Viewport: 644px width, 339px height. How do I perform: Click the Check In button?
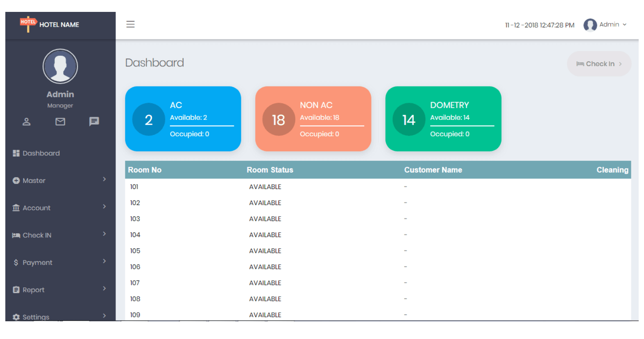click(x=599, y=64)
